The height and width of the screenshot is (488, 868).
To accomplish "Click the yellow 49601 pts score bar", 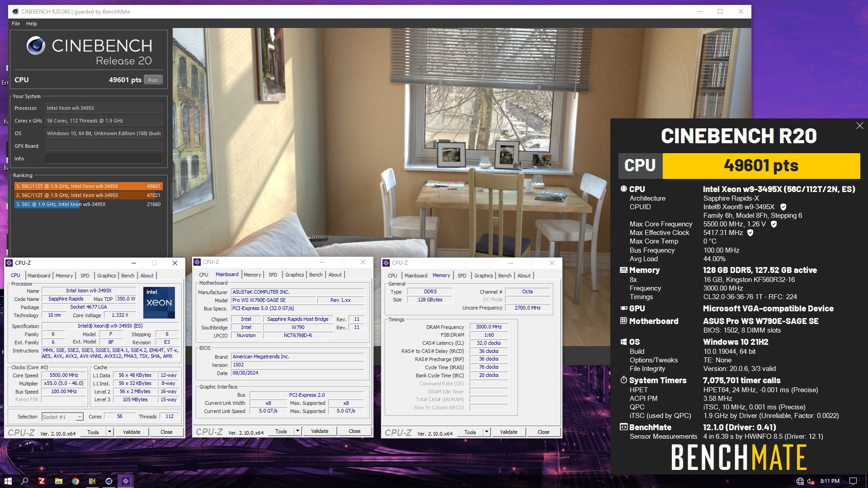I will click(761, 166).
